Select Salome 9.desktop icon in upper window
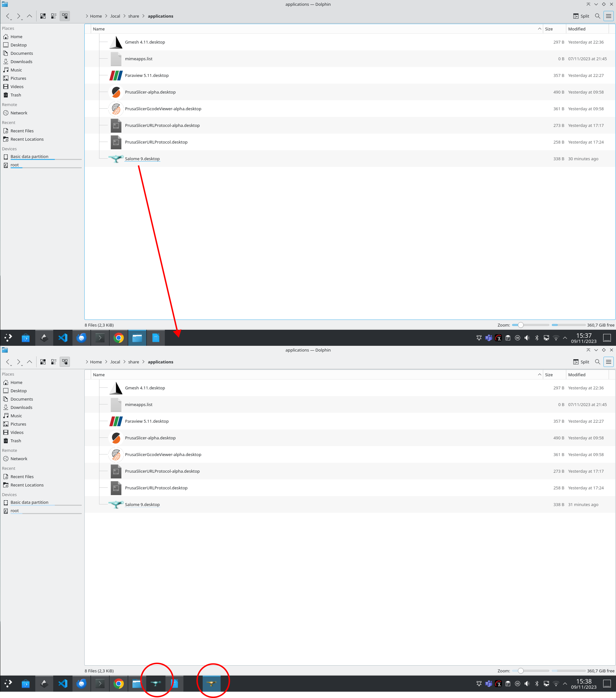 tap(116, 159)
